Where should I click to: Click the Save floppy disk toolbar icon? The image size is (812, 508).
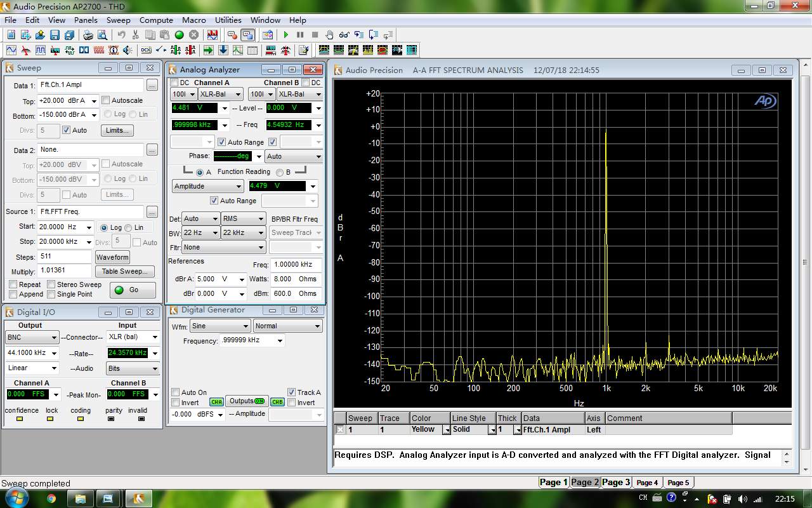pyautogui.click(x=55, y=35)
